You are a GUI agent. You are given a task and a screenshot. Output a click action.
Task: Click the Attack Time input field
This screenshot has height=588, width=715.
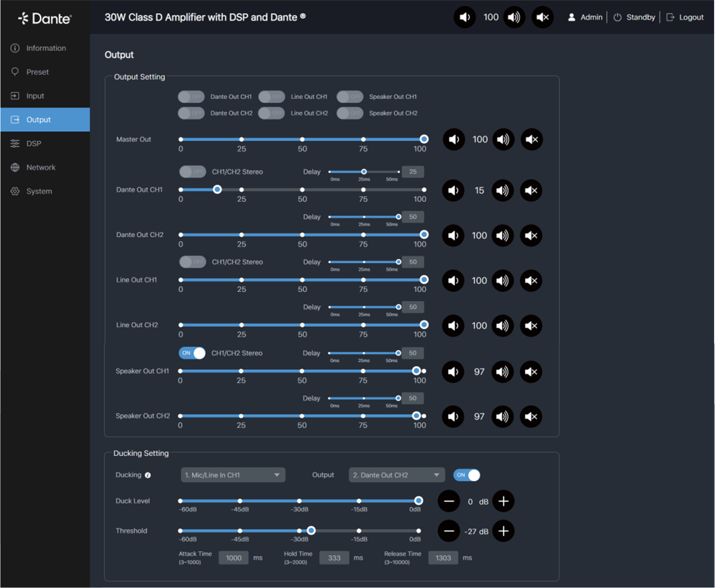[x=233, y=558]
